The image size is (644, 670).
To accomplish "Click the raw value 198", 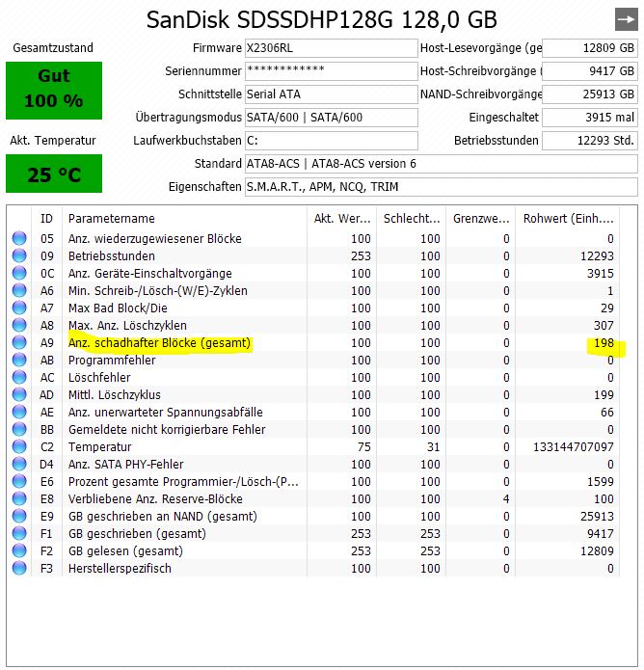I will [604, 342].
